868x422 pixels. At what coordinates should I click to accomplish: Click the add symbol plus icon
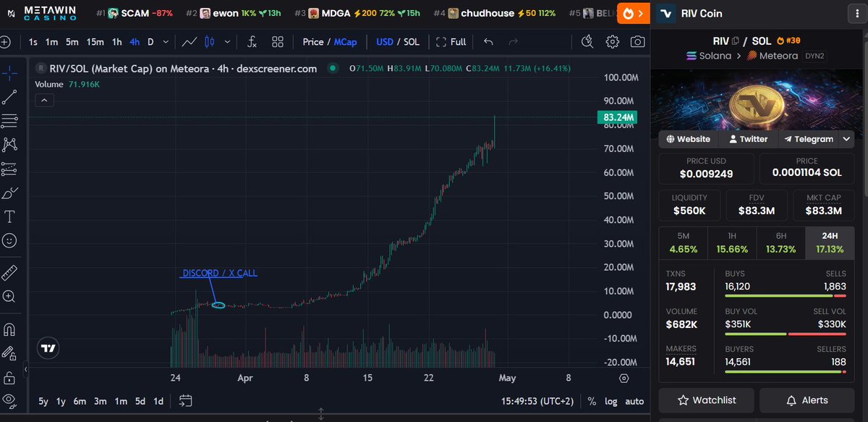pos(4,42)
